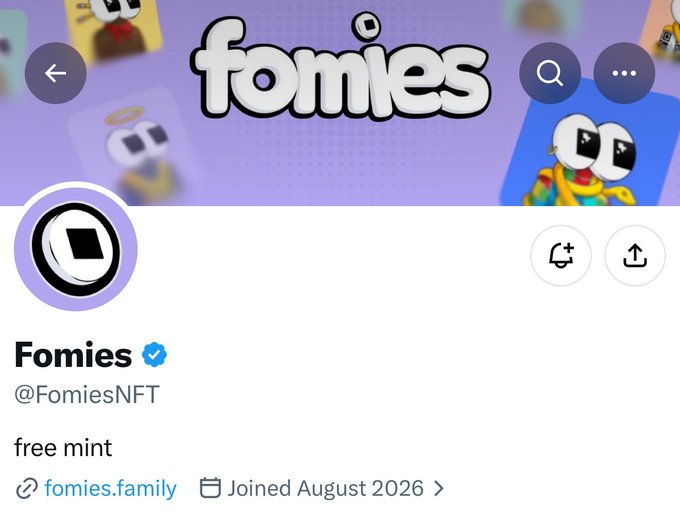Open the blue NFT card in banner

tap(590, 143)
